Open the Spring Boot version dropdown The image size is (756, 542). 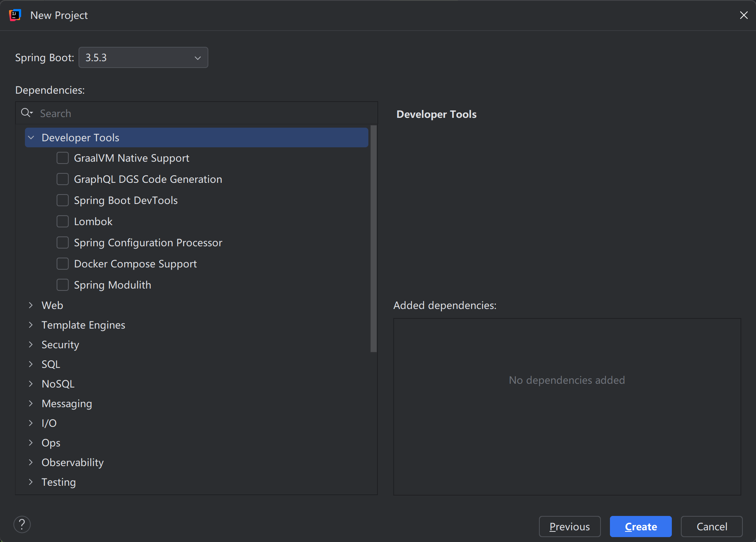click(x=143, y=57)
